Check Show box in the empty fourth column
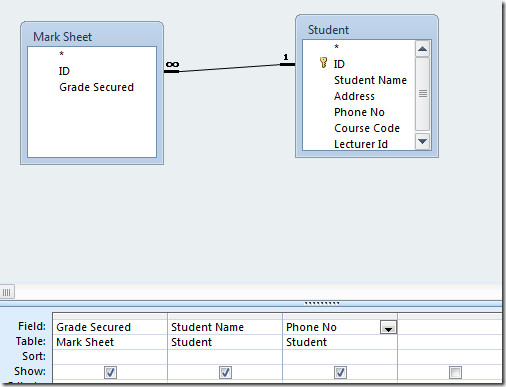 (x=455, y=372)
